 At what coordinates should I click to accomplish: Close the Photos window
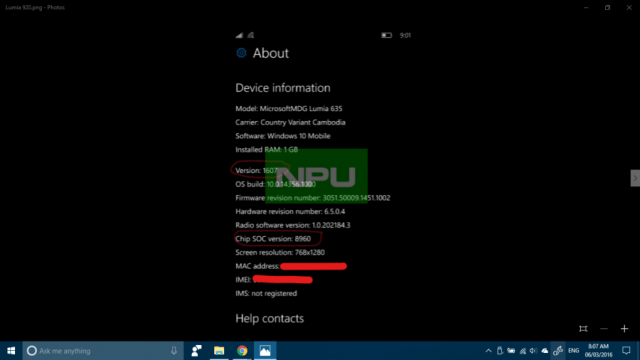[x=629, y=7]
